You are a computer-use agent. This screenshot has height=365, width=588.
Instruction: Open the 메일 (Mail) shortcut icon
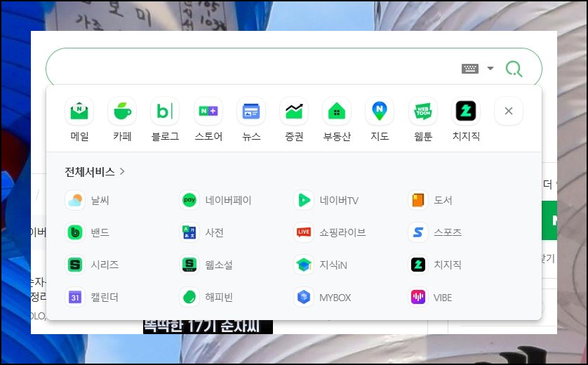(x=79, y=111)
